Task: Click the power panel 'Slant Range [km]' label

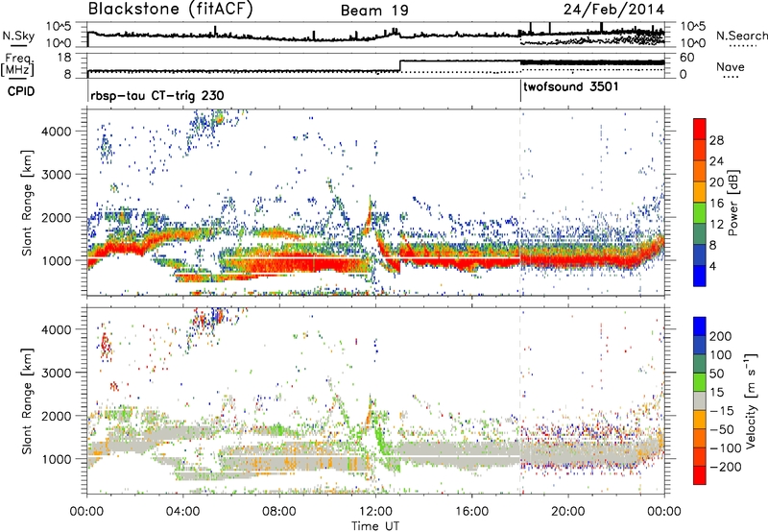Action: (27, 203)
